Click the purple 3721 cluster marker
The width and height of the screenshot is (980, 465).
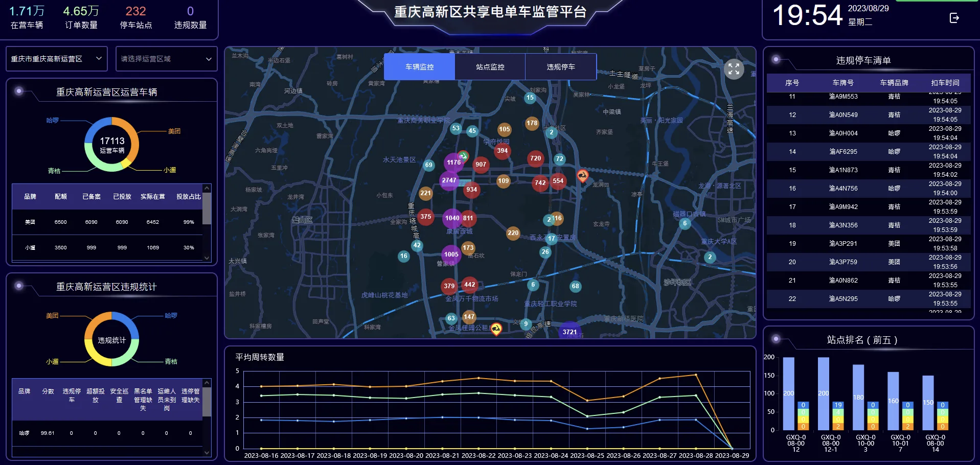pos(569,331)
